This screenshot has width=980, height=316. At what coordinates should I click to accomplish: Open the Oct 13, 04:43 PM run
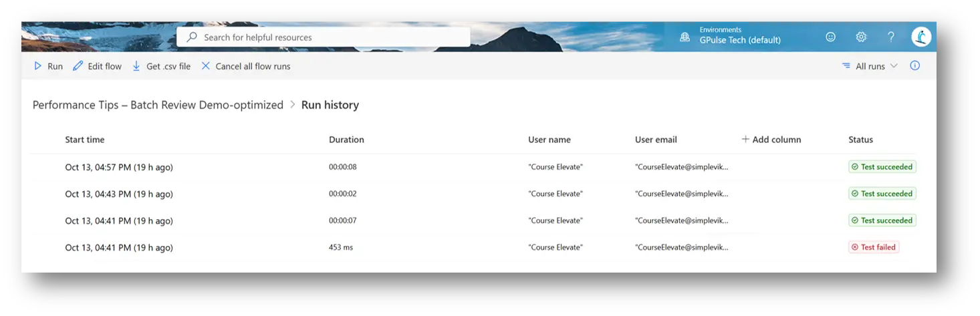coord(119,194)
